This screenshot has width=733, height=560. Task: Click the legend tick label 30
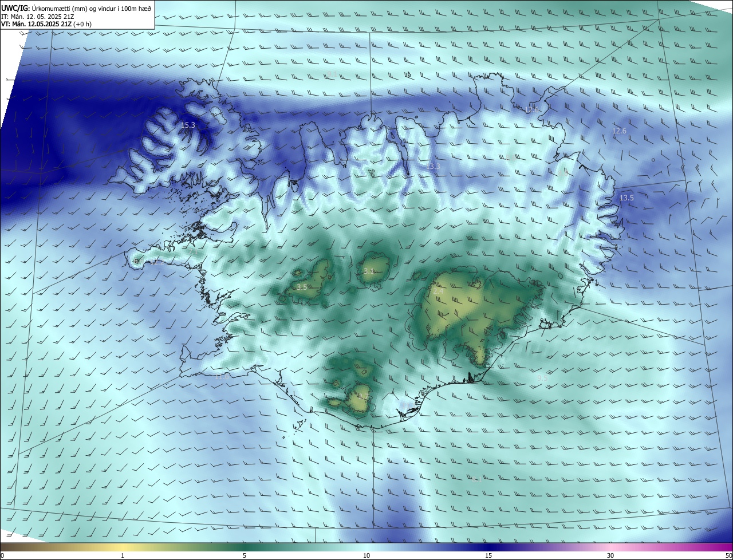pyautogui.click(x=610, y=555)
